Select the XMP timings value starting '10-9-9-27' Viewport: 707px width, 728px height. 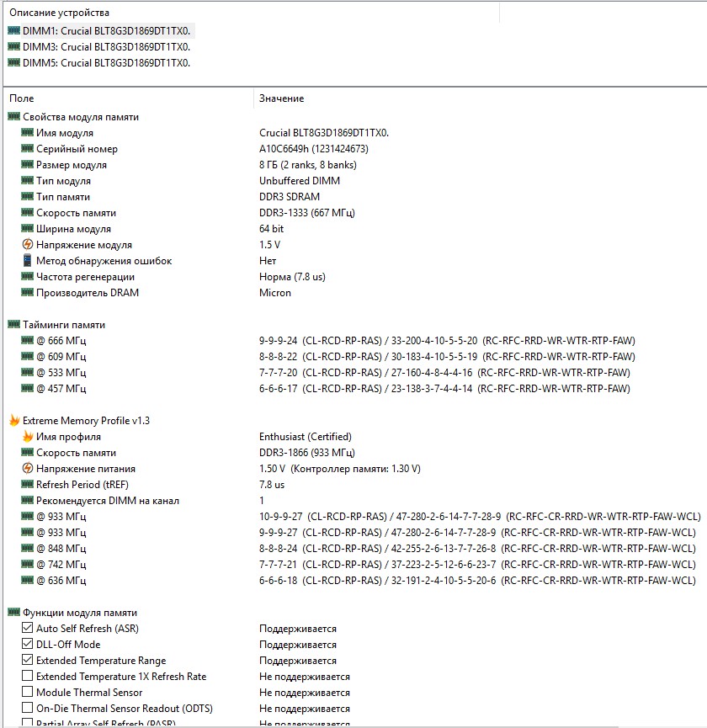[480, 516]
